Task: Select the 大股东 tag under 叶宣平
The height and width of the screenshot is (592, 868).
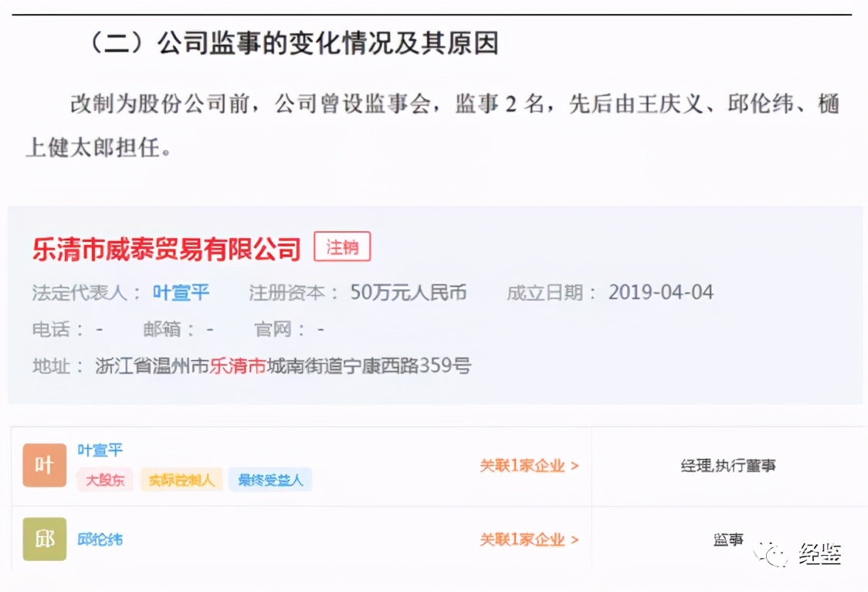Action: click(x=104, y=479)
